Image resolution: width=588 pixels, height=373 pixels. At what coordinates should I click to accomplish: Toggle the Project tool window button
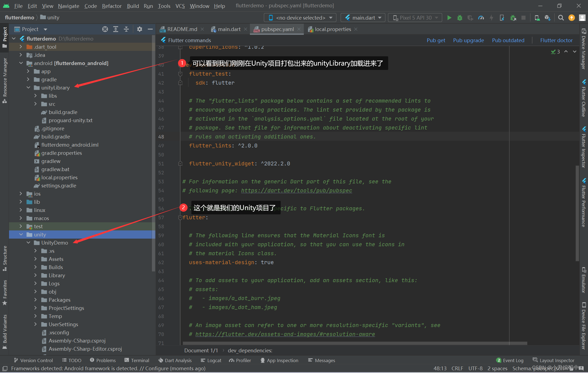click(x=5, y=37)
